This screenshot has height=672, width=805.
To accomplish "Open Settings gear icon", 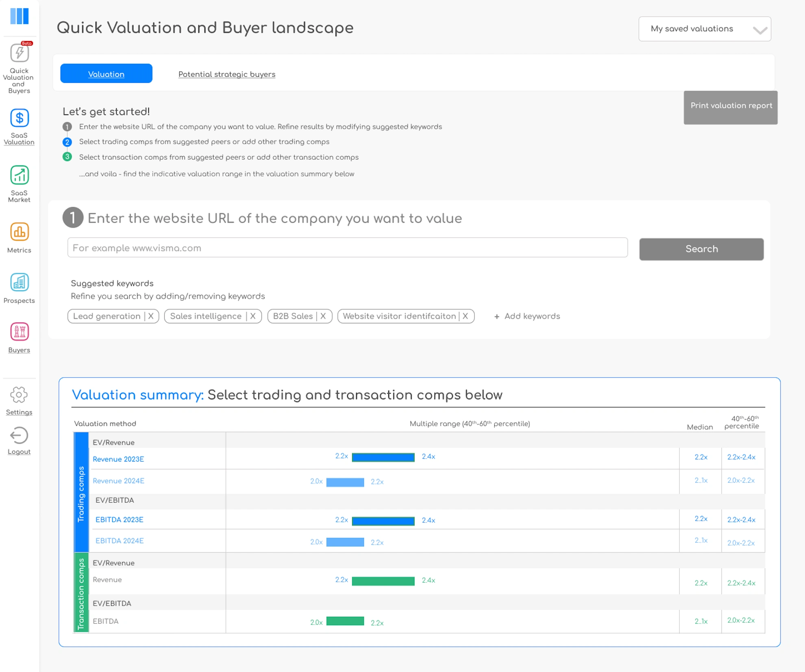I will point(19,395).
